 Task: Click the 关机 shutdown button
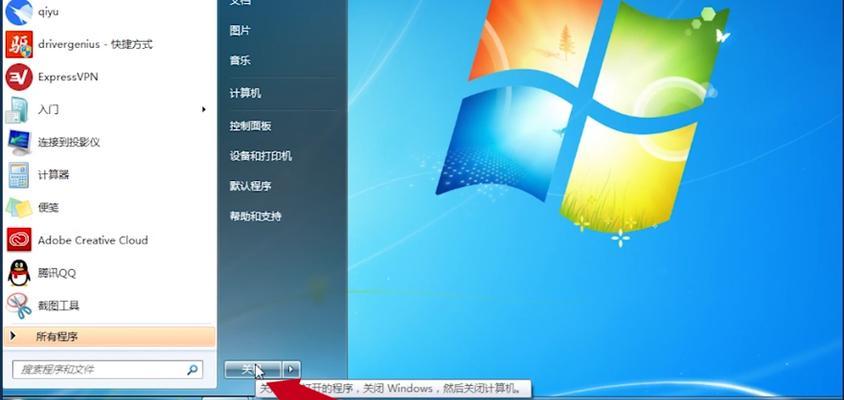click(253, 369)
